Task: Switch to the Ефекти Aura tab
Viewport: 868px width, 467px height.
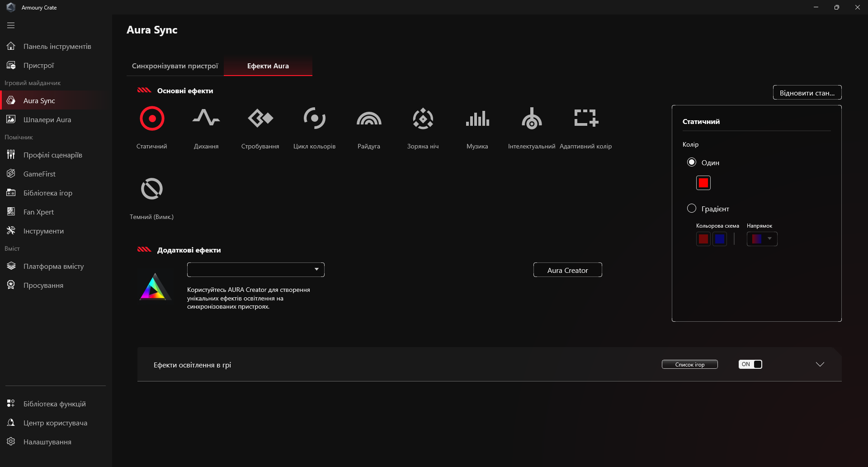Action: tap(268, 66)
